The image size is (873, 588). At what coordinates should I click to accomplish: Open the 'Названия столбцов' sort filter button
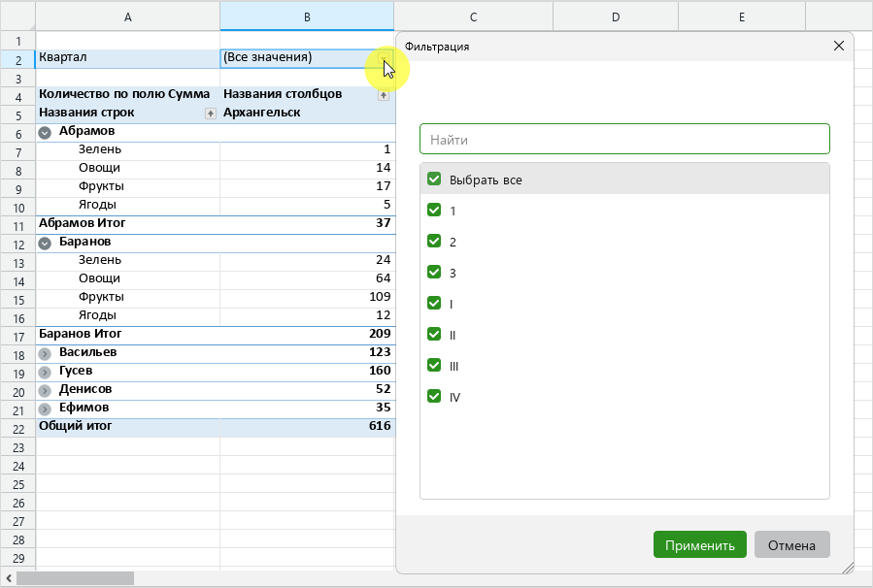pos(384,95)
